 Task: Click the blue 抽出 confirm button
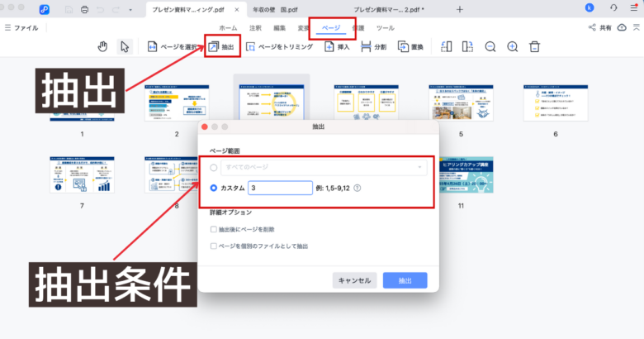pos(405,280)
